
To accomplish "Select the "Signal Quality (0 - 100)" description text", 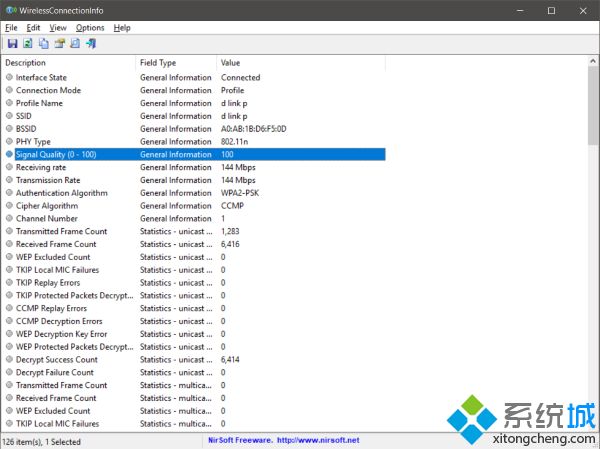I will [56, 154].
